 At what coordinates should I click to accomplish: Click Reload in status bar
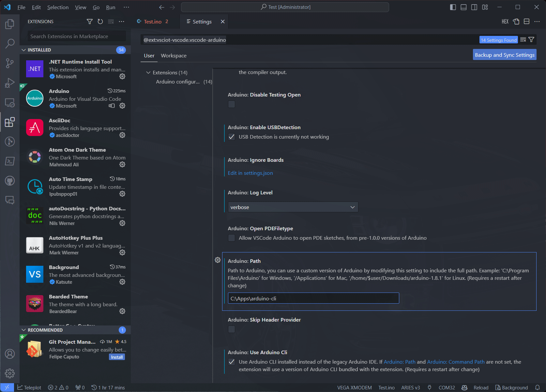(x=481, y=387)
